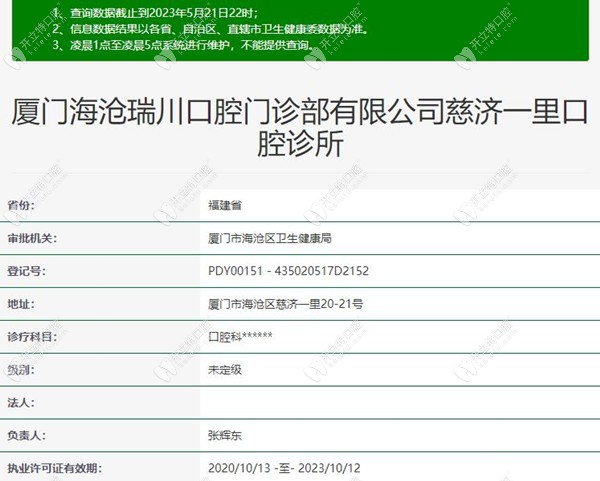
Task: Click the 省份 label
Action: pos(21,205)
